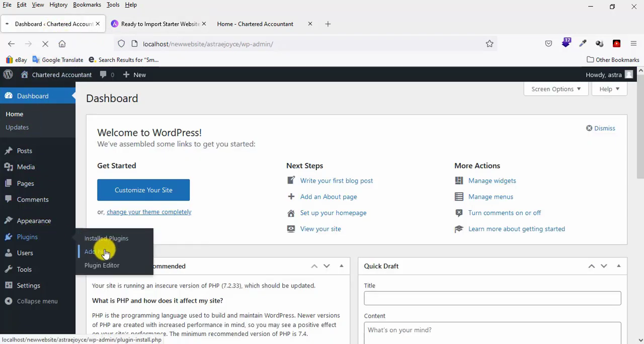Image resolution: width=644 pixels, height=344 pixels.
Task: Open the WordPress logo menu in admin bar
Action: coord(8,74)
